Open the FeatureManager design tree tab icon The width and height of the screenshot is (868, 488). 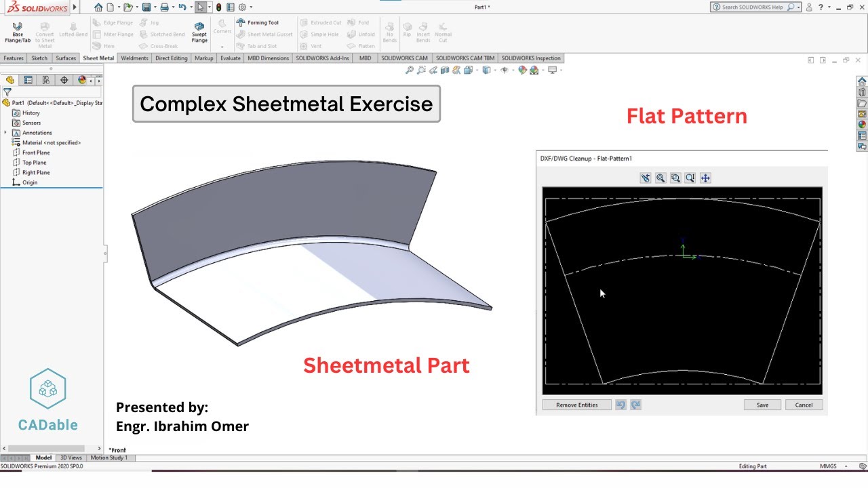pyautogui.click(x=9, y=80)
